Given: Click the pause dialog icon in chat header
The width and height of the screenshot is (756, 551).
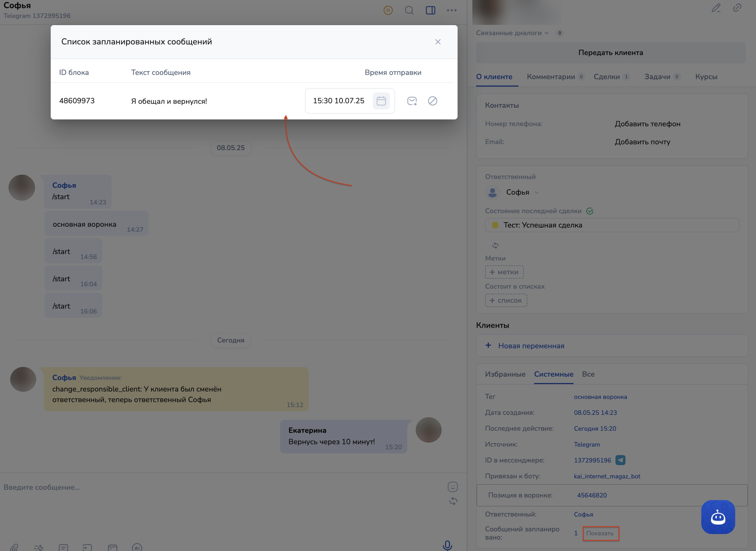Looking at the screenshot, I should click(x=388, y=10).
